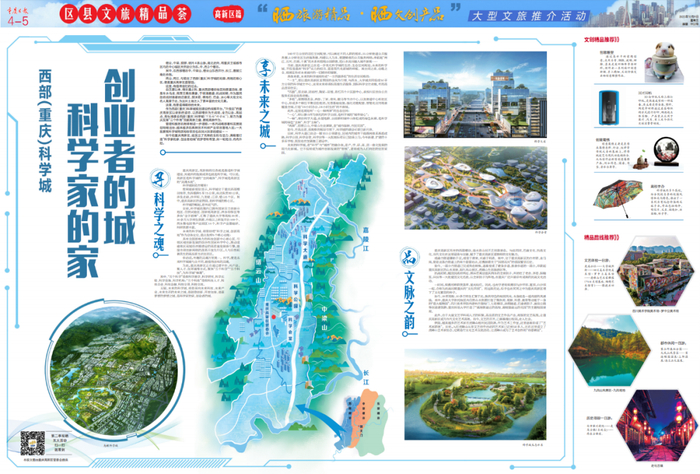Click the red '精品路线推荐' heading

tap(601, 237)
